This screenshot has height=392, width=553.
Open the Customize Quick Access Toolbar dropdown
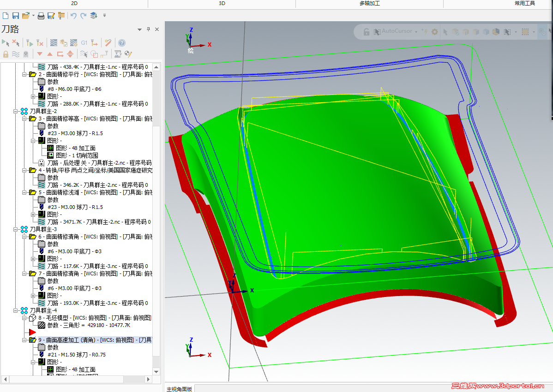(x=104, y=16)
